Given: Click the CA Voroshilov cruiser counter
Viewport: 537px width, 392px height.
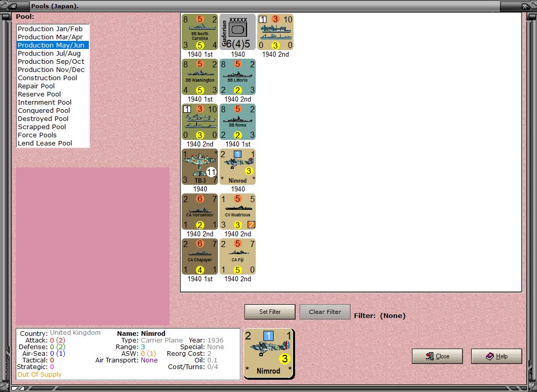Looking at the screenshot, I should pos(200,212).
